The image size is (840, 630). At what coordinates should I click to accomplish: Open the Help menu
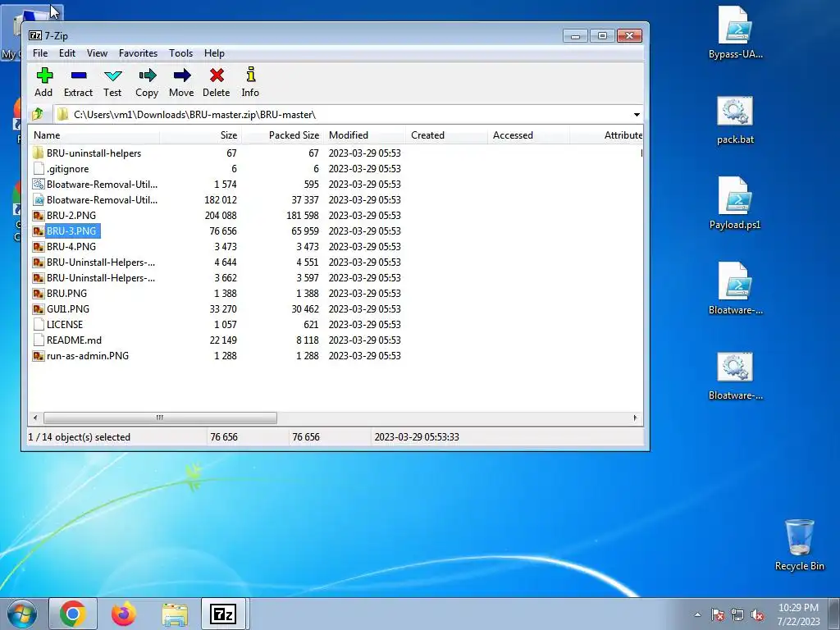coord(214,53)
